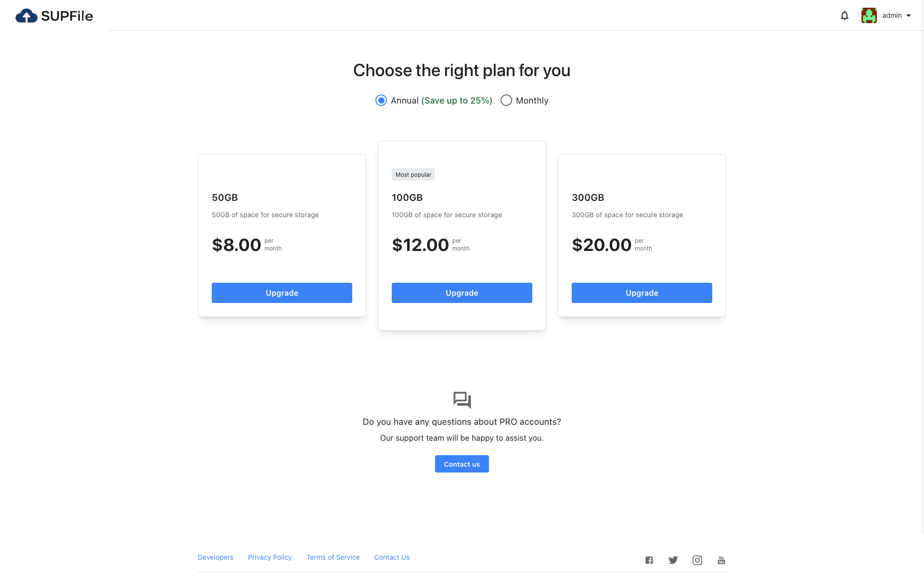Image resolution: width=924 pixels, height=578 pixels.
Task: Open the Privacy Policy footer link
Action: (x=270, y=557)
